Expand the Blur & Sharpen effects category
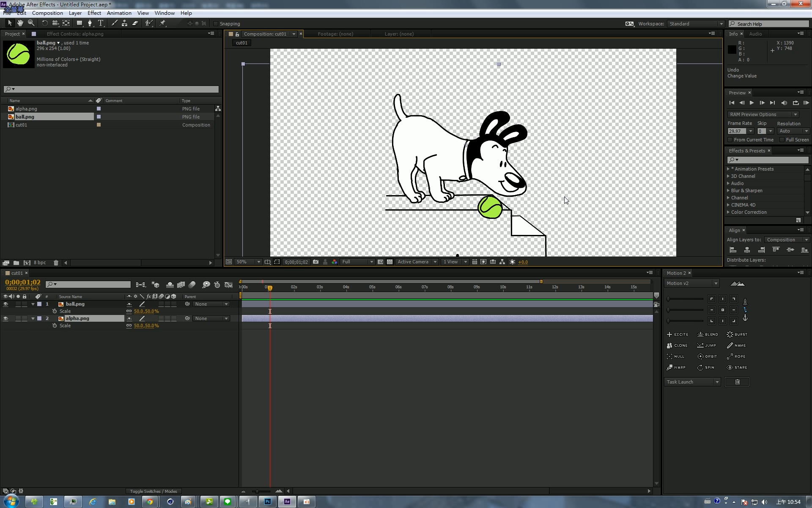This screenshot has height=508, width=812. 728,190
